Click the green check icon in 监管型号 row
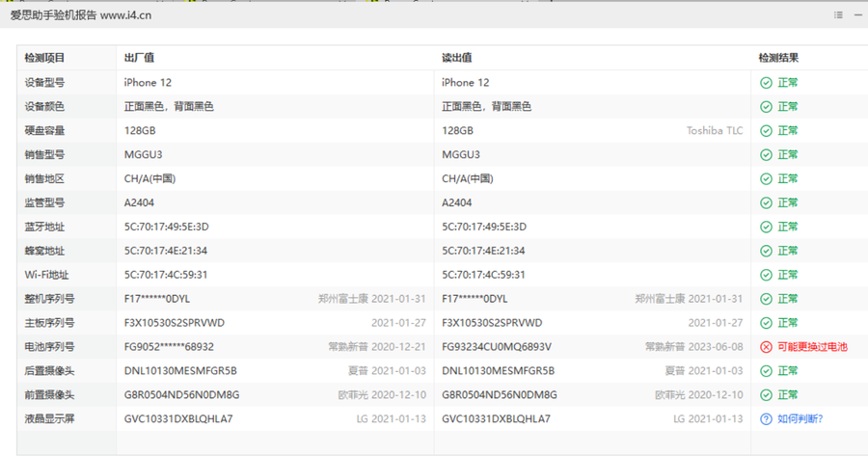 click(x=766, y=203)
